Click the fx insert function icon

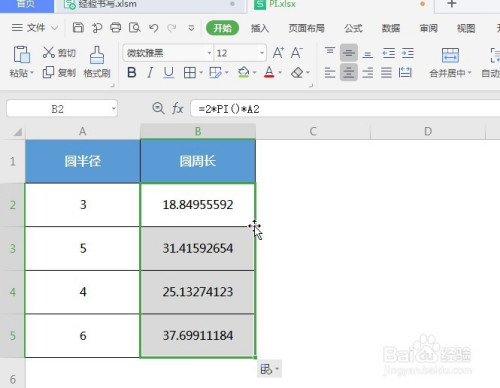(x=178, y=109)
